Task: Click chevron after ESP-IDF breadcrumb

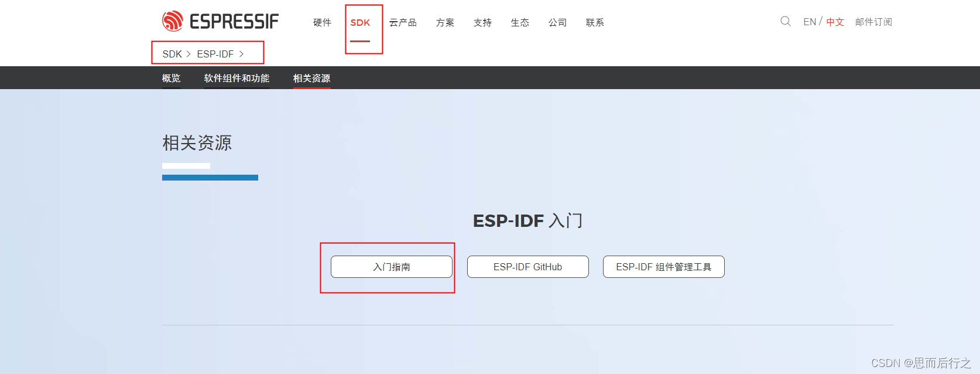Action: coord(241,54)
